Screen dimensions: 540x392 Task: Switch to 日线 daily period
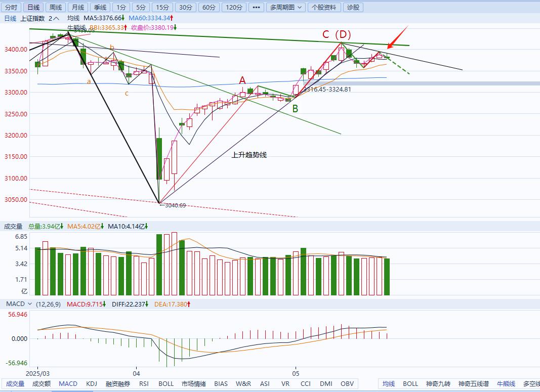[33, 8]
